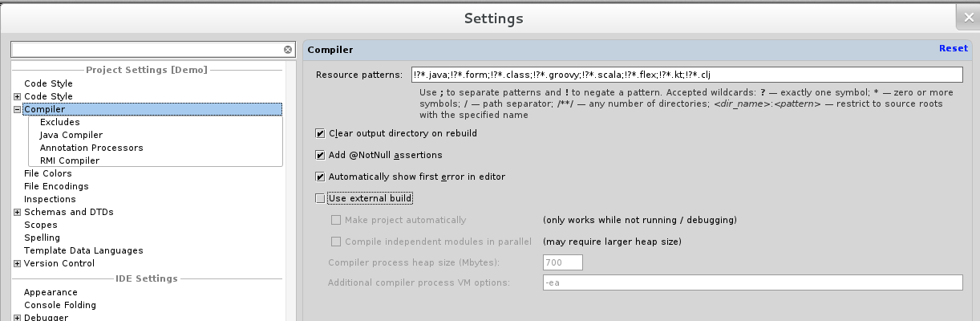Disable Automatically show first error in editor

[321, 177]
